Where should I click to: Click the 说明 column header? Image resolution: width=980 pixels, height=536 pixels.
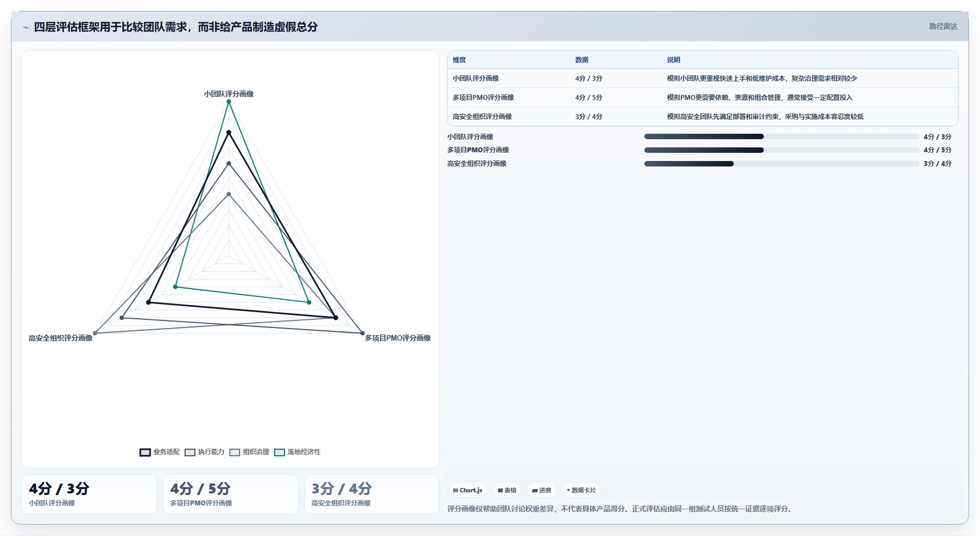tap(673, 60)
